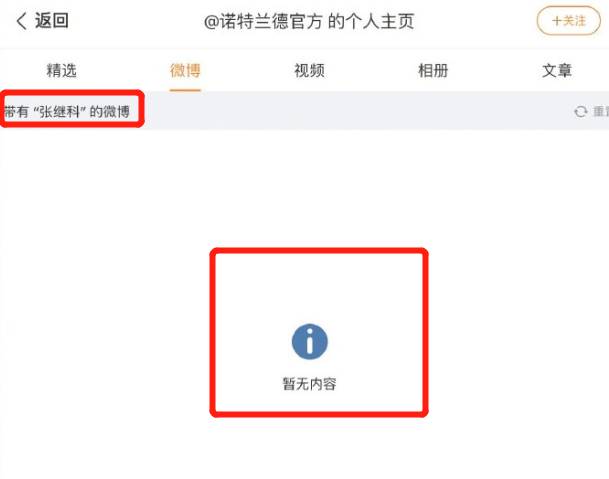Click the “张继科” keyword in filter
609x479 pixels.
pyautogui.click(x=59, y=111)
